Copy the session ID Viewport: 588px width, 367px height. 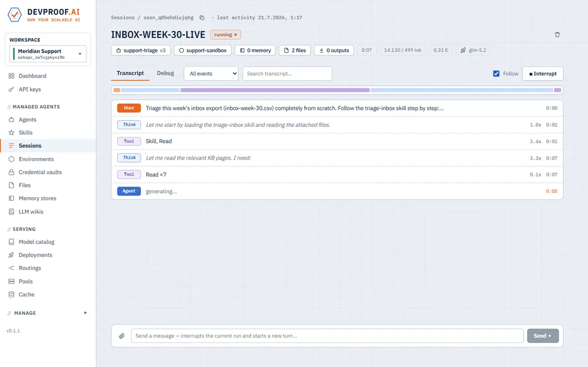(x=202, y=17)
